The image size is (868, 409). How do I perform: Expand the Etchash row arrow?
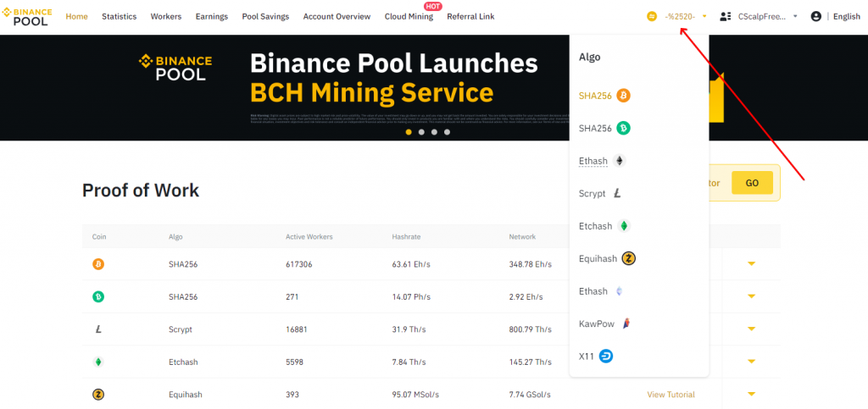click(751, 362)
